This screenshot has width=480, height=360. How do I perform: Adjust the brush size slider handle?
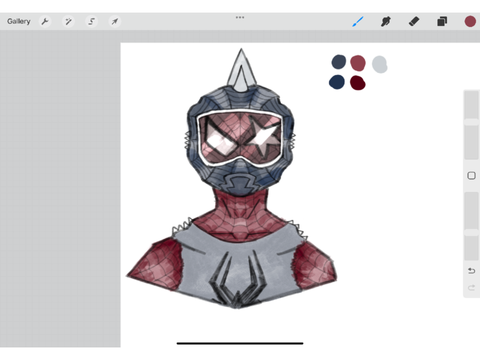(x=471, y=122)
